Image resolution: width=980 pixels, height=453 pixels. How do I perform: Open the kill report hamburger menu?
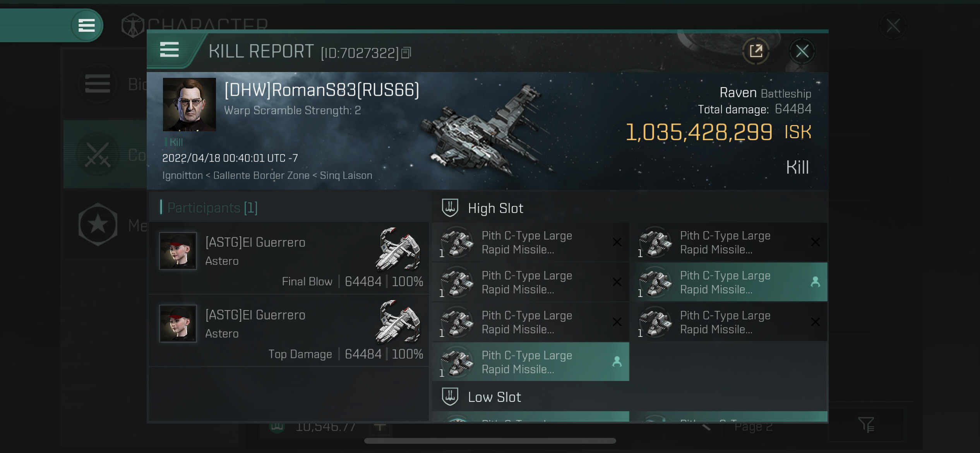[169, 50]
